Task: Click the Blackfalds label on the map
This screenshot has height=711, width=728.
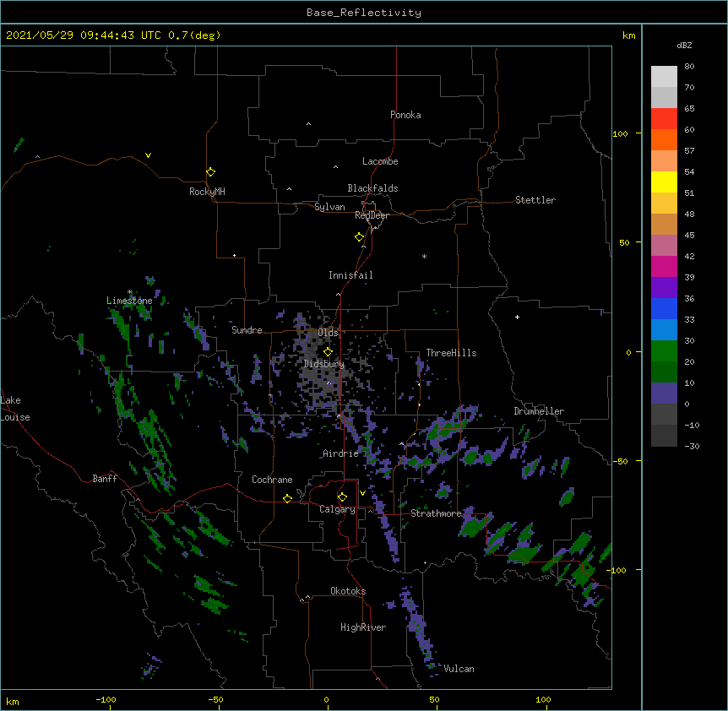Action: (372, 188)
